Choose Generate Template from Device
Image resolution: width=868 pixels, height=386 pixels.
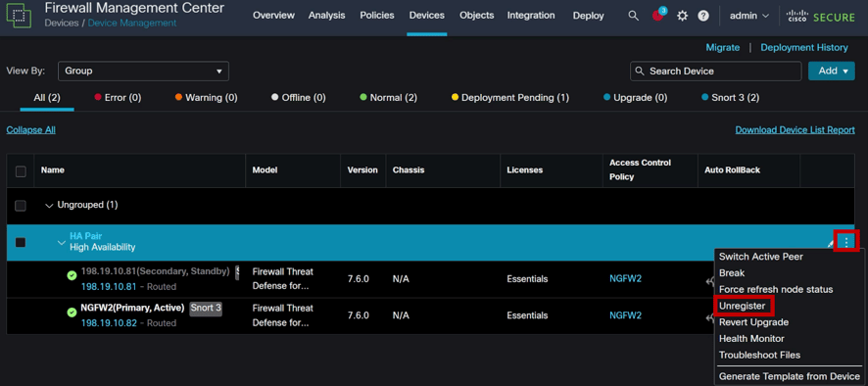click(x=790, y=376)
